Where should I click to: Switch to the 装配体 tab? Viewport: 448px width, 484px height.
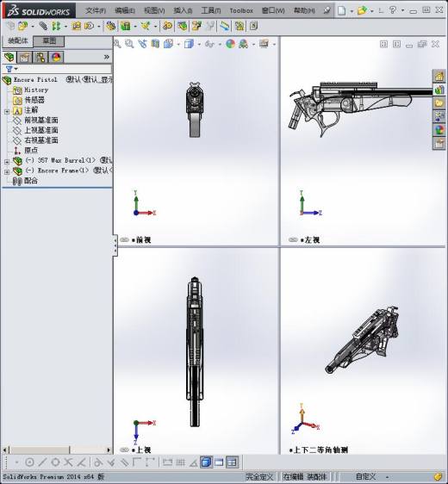(x=18, y=40)
